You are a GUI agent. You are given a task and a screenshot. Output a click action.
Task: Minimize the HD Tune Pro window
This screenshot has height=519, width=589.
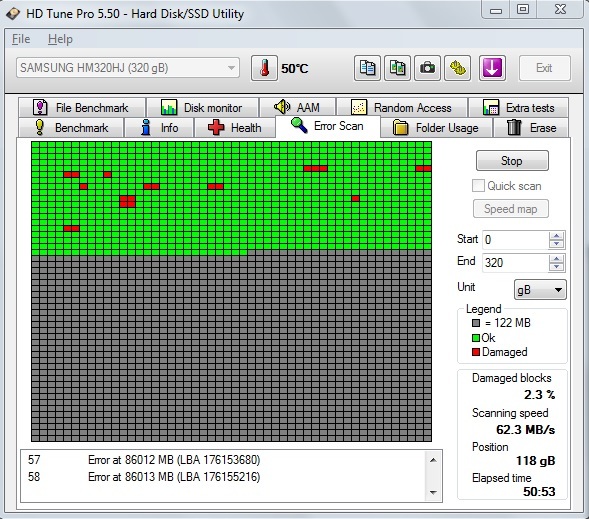[496, 10]
